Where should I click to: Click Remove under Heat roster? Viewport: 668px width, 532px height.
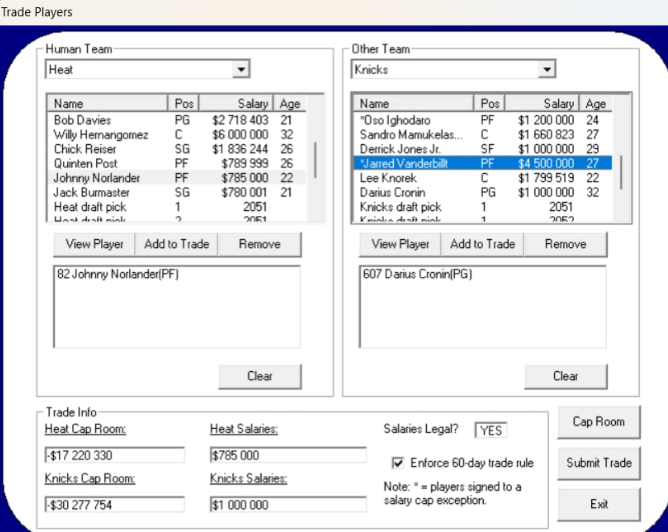pyautogui.click(x=259, y=244)
